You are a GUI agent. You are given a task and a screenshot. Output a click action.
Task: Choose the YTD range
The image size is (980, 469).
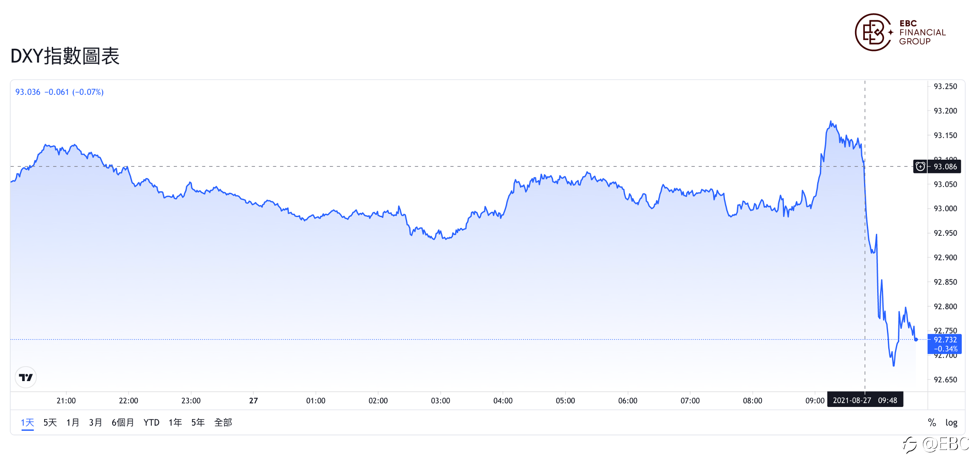151,423
